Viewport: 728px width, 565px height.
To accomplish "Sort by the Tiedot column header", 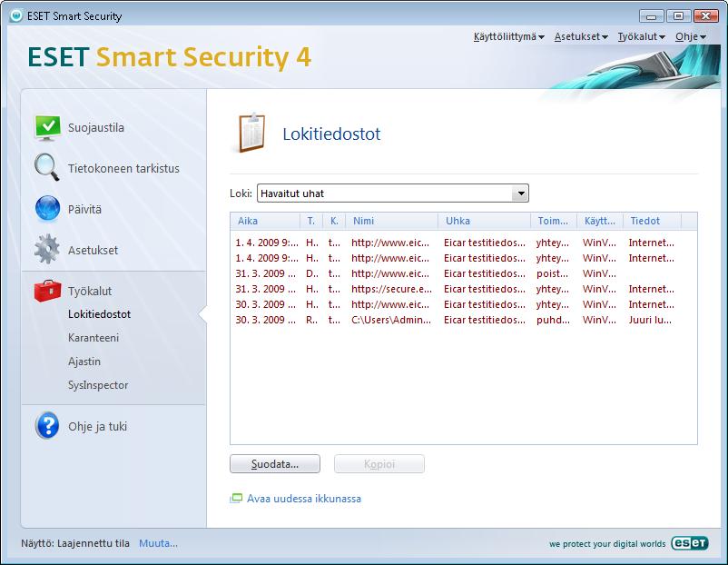I will tap(652, 221).
